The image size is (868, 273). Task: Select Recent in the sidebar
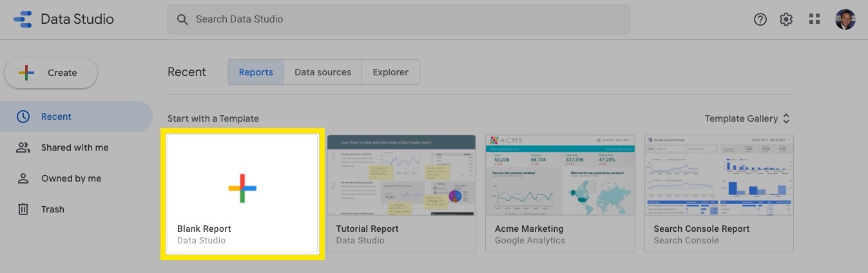(76, 117)
